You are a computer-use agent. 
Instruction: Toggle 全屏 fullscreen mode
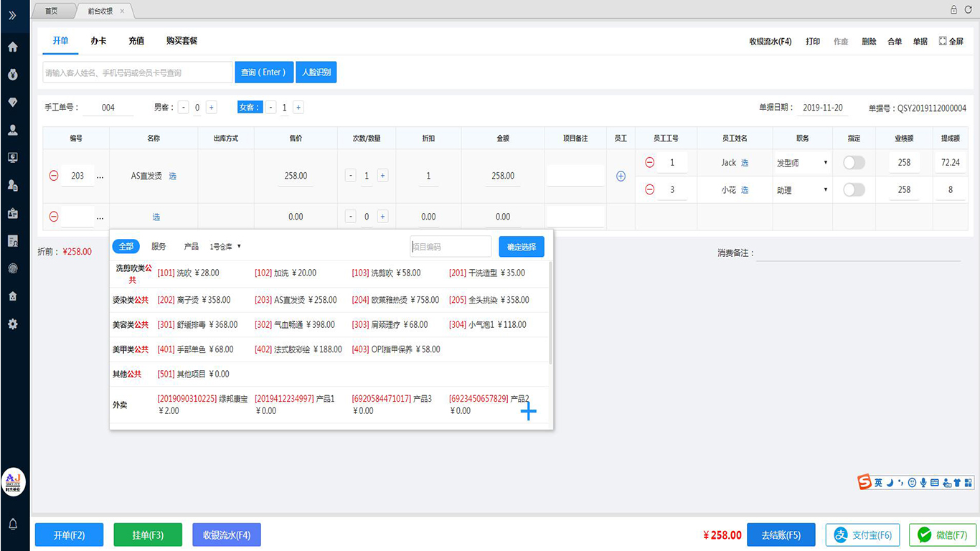[951, 42]
